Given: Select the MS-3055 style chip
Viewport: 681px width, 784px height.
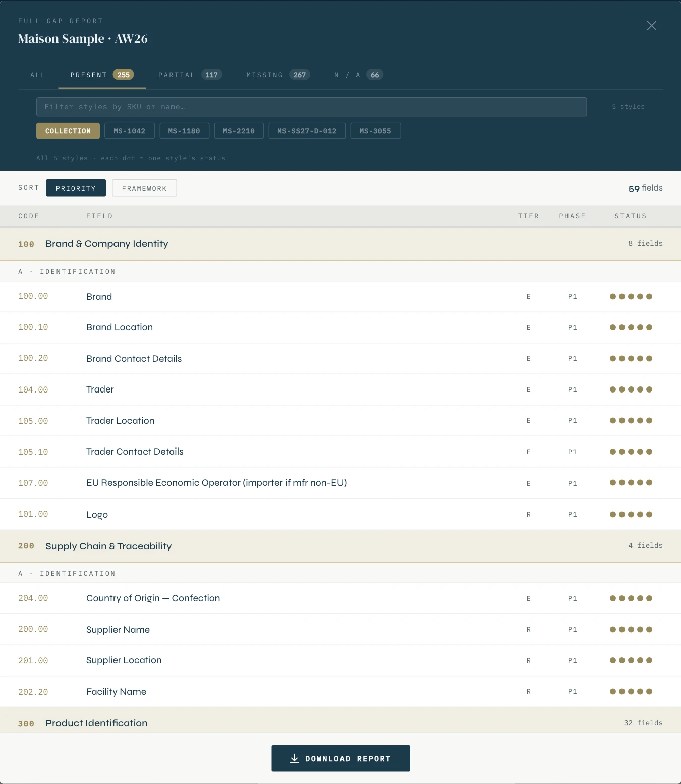Looking at the screenshot, I should click(375, 131).
